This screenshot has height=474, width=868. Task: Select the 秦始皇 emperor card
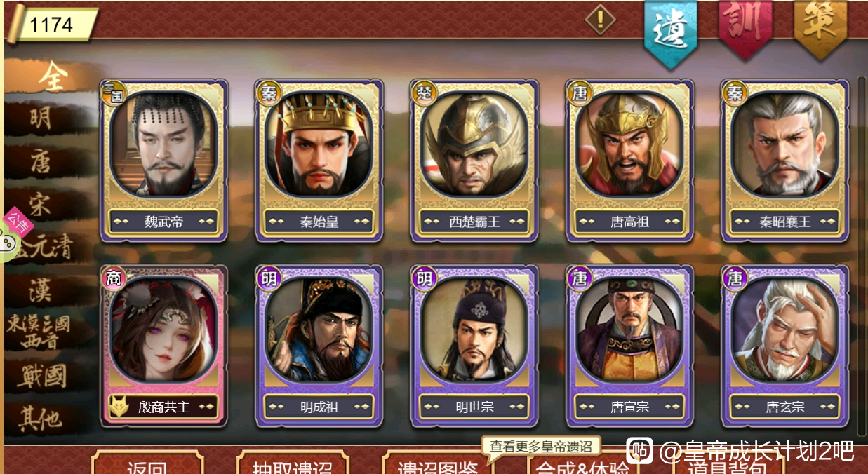coord(319,161)
